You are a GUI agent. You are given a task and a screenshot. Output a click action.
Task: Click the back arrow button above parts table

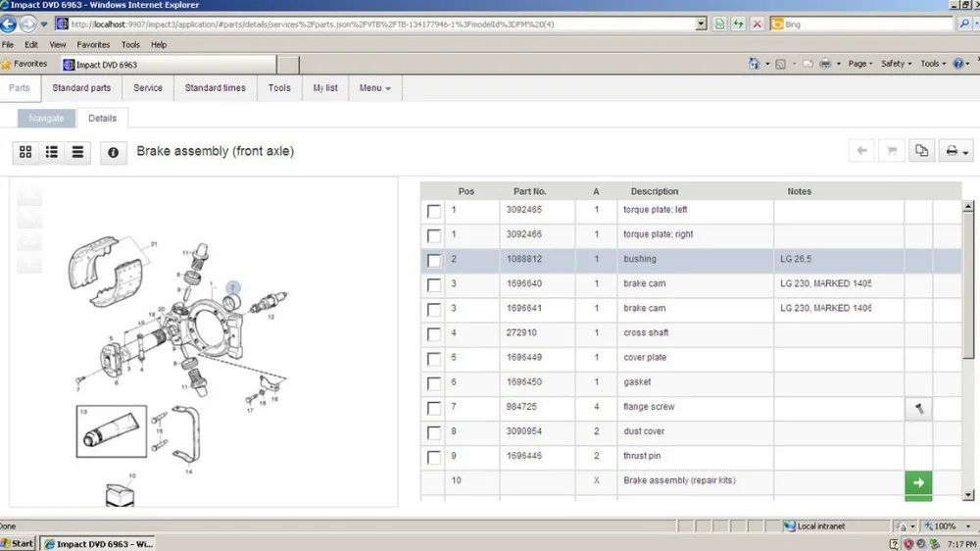(x=861, y=151)
